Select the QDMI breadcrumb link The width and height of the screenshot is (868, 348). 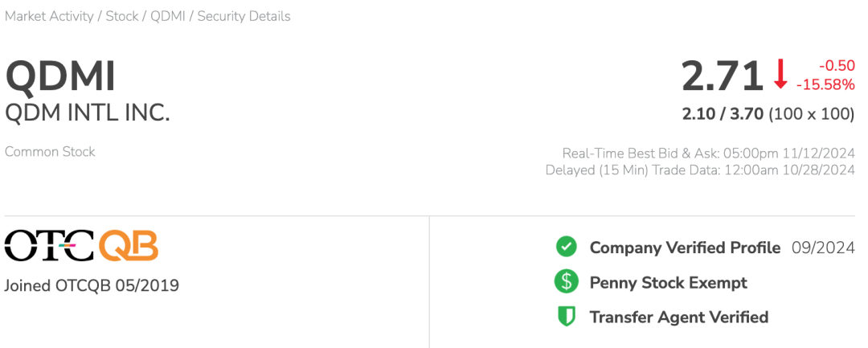[168, 16]
